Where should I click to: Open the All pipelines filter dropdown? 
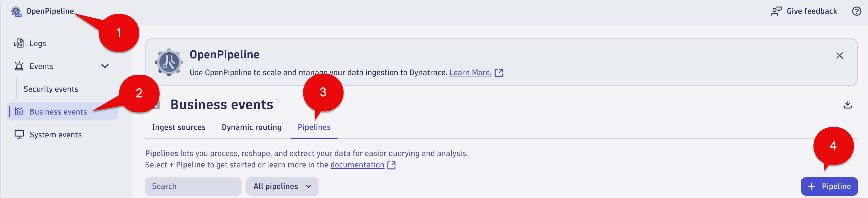[282, 186]
